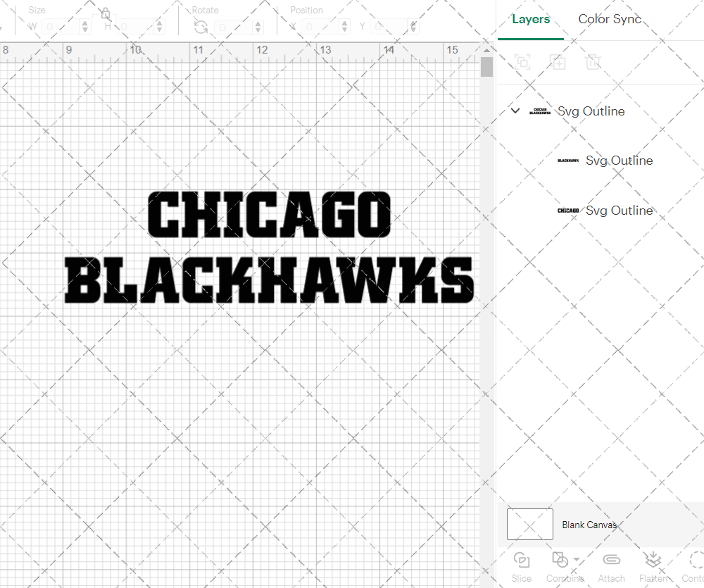Adjust height using the stepper arrows
The height and width of the screenshot is (588, 704).
[x=159, y=27]
